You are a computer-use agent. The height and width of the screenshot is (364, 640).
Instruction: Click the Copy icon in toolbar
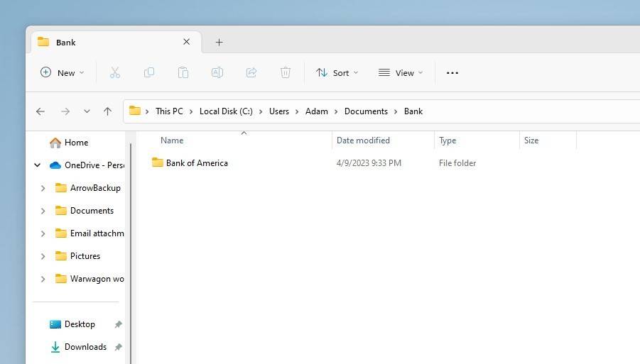[x=149, y=73]
